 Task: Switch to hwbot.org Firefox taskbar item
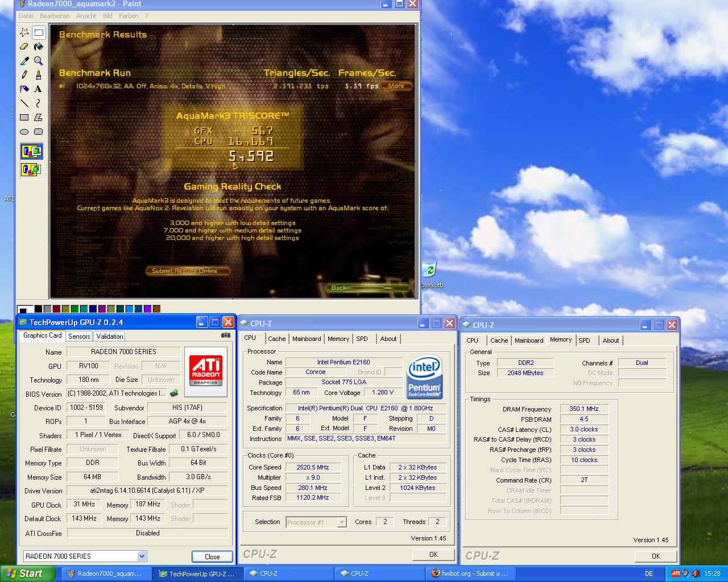coord(470,573)
